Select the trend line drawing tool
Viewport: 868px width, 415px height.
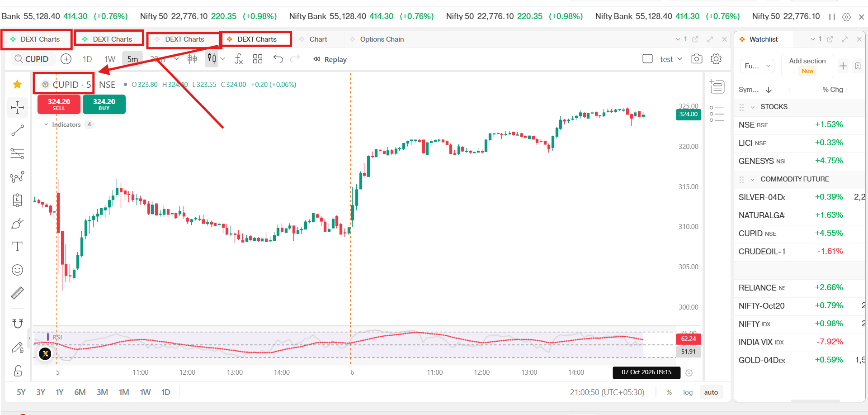(x=17, y=131)
